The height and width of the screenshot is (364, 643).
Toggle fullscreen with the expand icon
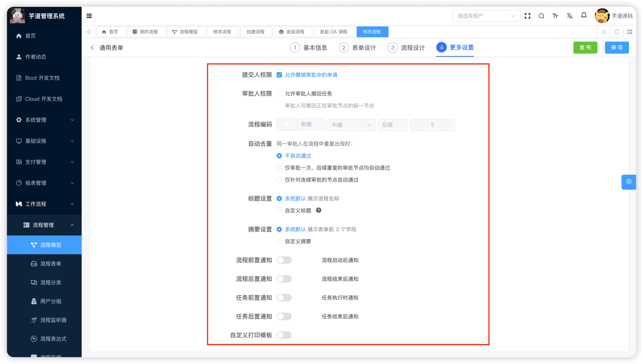pos(527,16)
